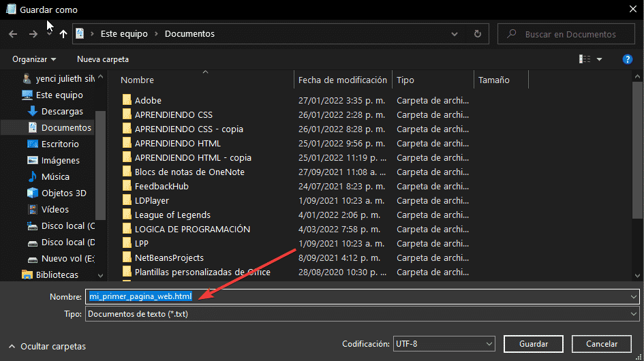Open the Adobe folder
This screenshot has width=644, height=361.
[x=148, y=100]
